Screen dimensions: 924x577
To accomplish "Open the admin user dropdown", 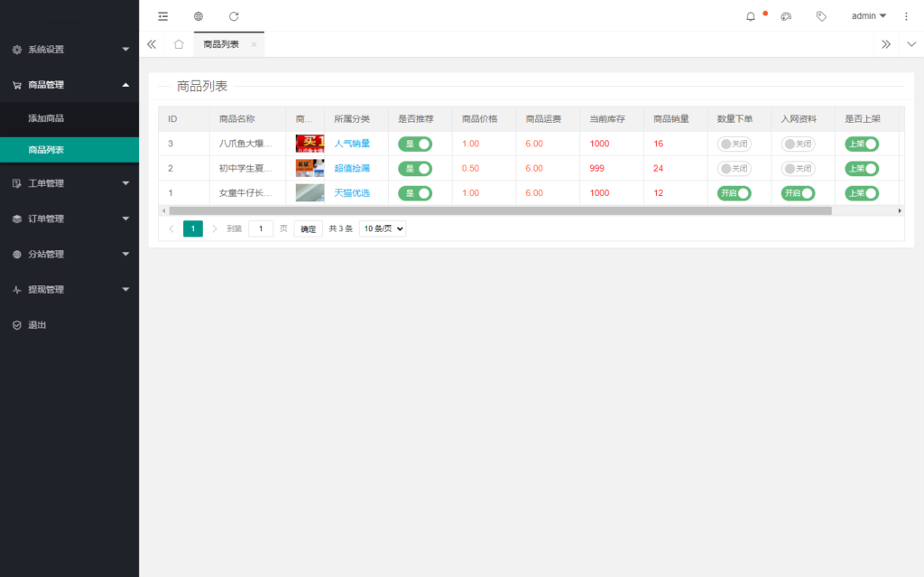I will click(869, 16).
